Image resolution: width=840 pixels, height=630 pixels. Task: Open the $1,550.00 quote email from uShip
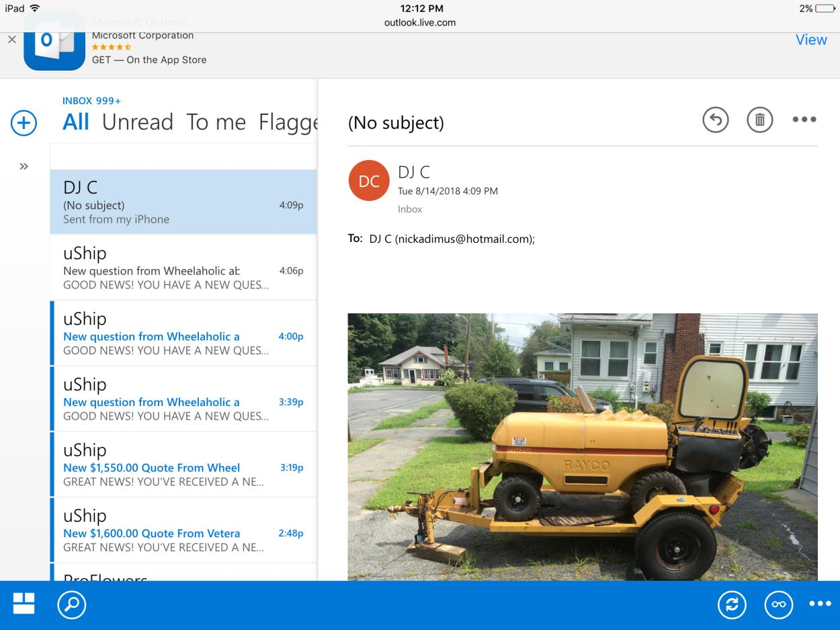(183, 465)
